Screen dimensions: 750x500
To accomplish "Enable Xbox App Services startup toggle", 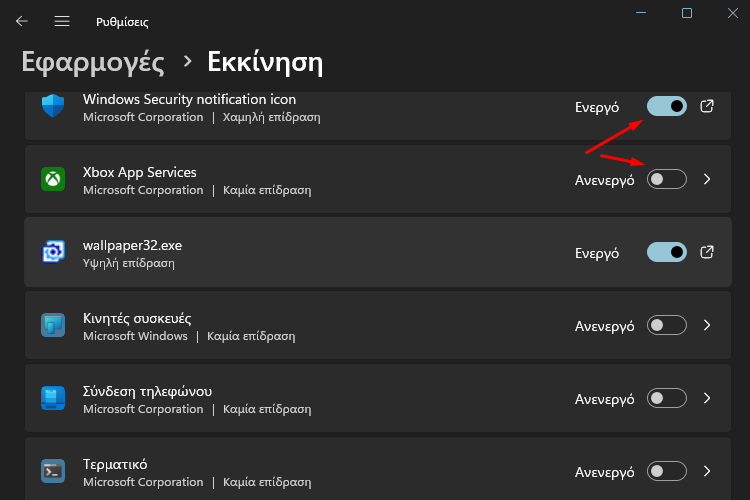I will pos(667,179).
